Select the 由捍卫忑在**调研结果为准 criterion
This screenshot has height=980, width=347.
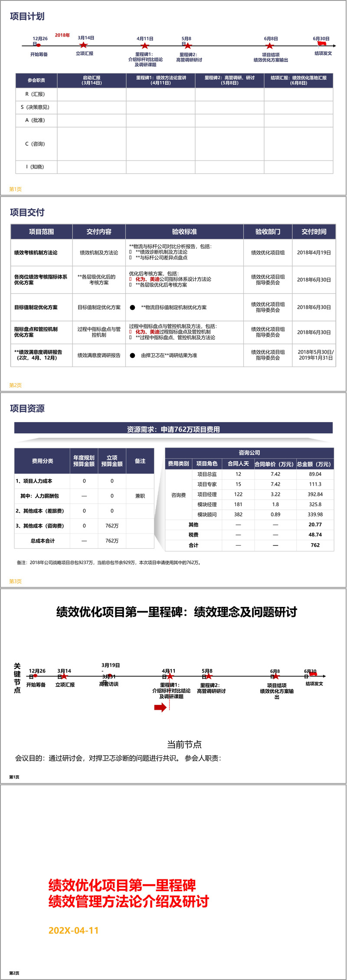pos(169,355)
